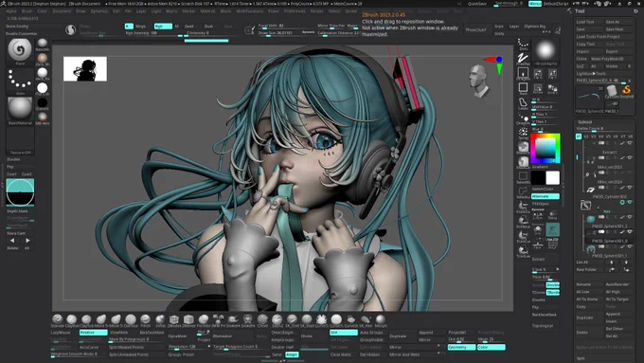Image resolution: width=644 pixels, height=363 pixels.
Task: Pick a color in the color picker
Action: click(546, 149)
